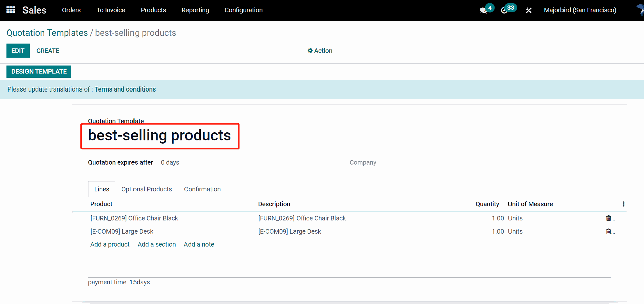Click the debug tools X icon
Image resolution: width=644 pixels, height=304 pixels.
coord(529,10)
